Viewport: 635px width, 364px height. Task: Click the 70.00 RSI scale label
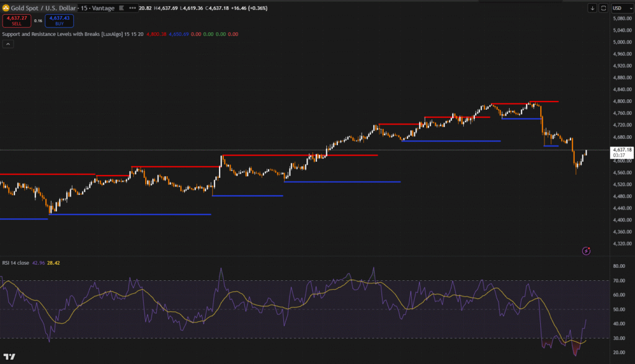619,280
